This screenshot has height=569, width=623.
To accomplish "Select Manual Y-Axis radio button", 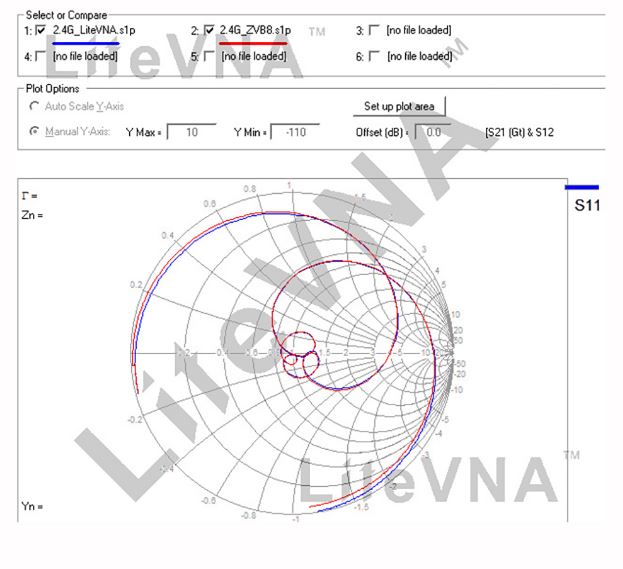I will [35, 131].
